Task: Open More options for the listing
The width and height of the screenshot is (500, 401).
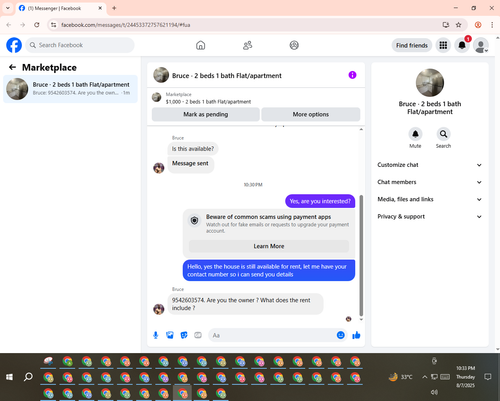Action: [x=311, y=114]
